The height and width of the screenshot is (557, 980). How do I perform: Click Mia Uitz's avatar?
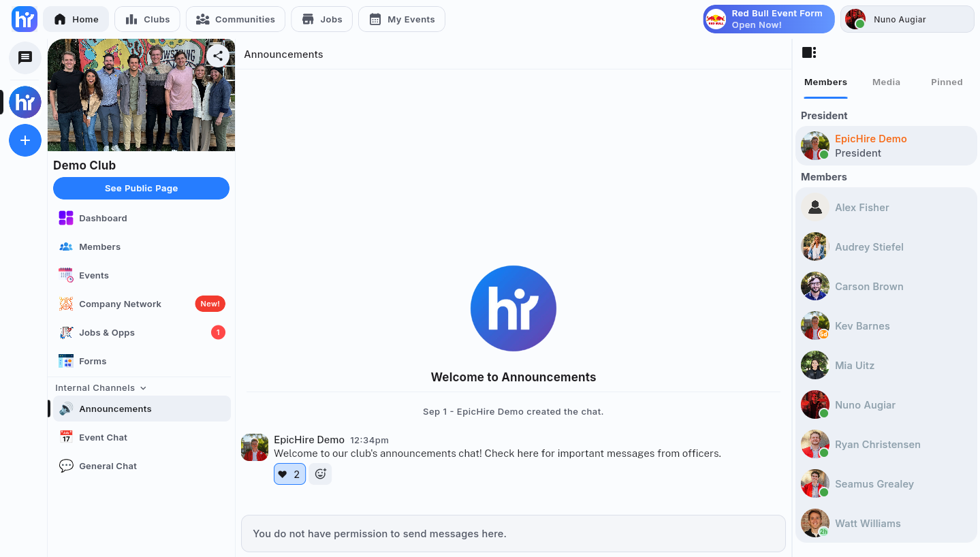[815, 366]
